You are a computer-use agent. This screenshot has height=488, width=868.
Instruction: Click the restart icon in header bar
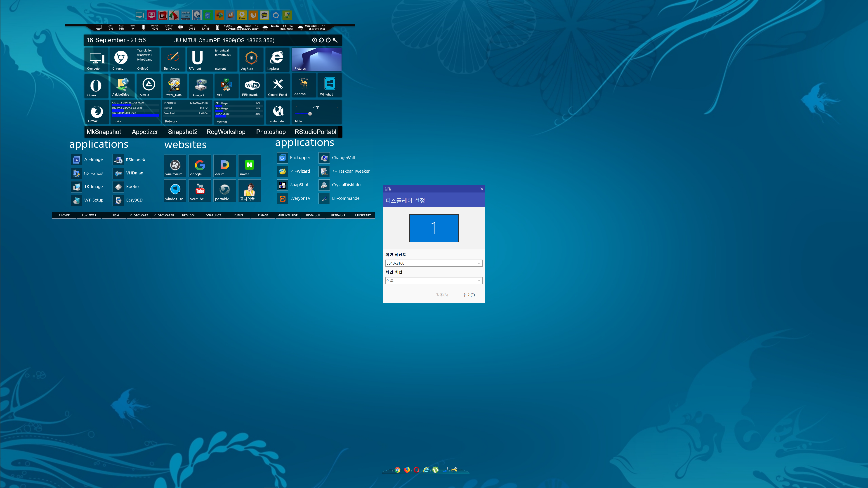tap(321, 40)
